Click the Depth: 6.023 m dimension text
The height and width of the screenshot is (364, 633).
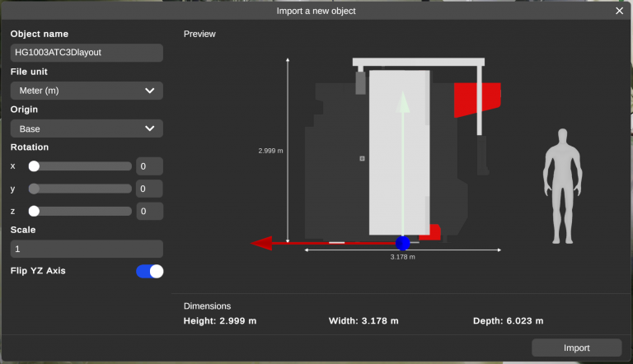point(509,321)
